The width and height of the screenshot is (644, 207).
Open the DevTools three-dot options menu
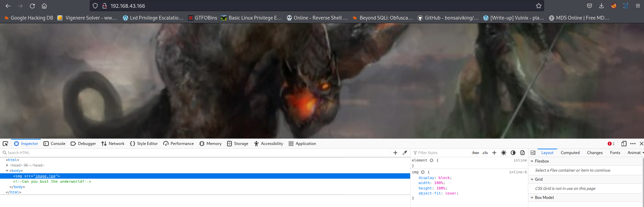(x=633, y=144)
